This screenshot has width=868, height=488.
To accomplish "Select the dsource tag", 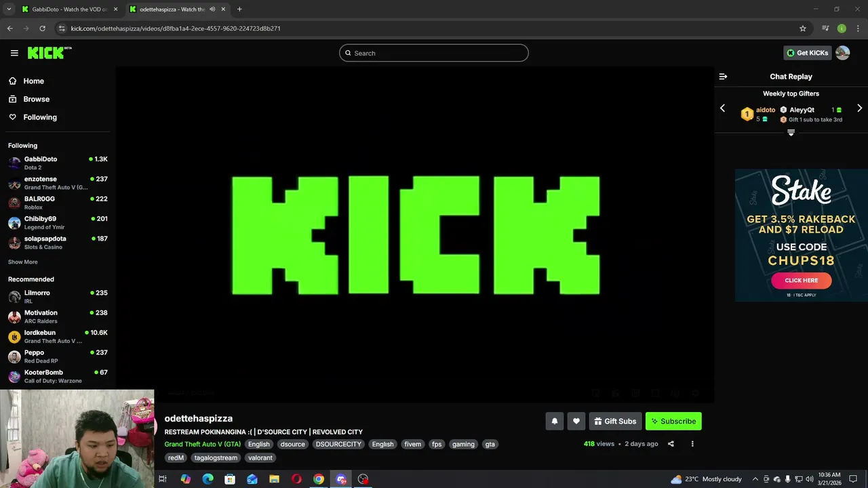I will [293, 444].
